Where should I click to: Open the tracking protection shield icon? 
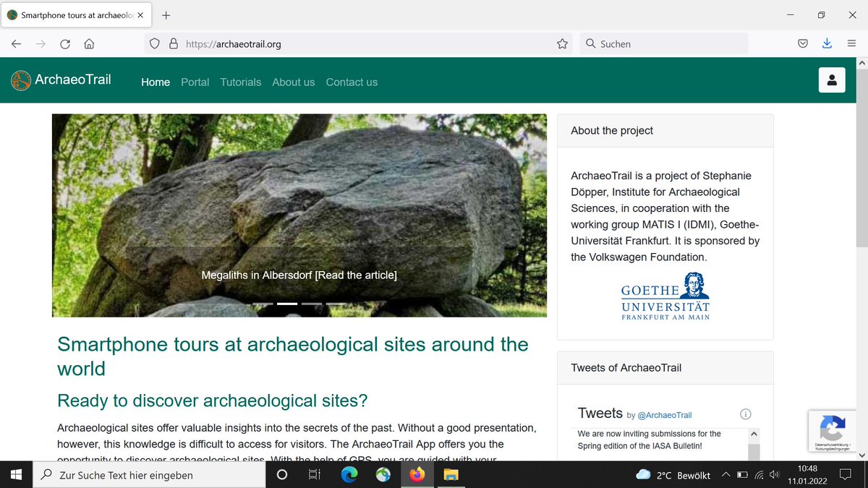click(x=154, y=43)
